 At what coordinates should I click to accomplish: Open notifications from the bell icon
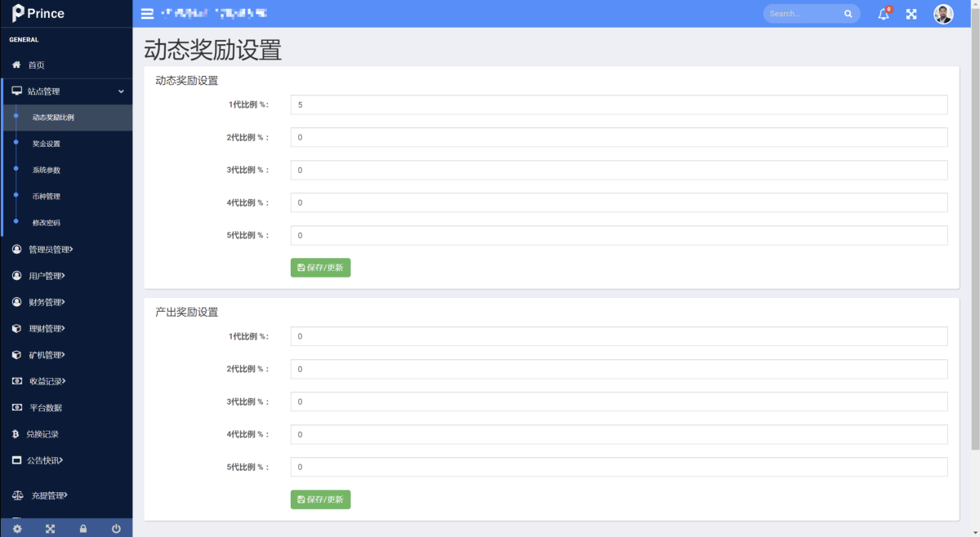click(884, 14)
